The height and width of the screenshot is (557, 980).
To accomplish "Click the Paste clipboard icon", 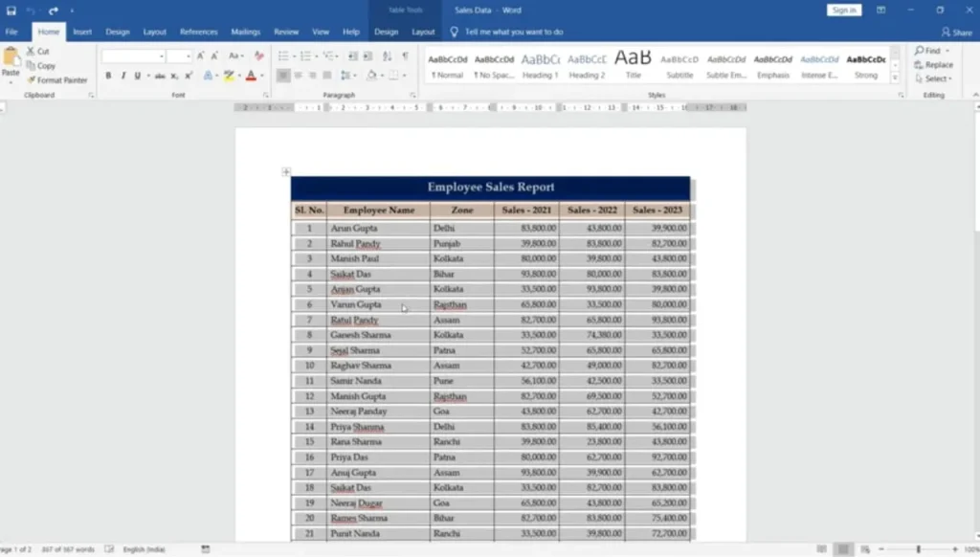I will click(11, 58).
